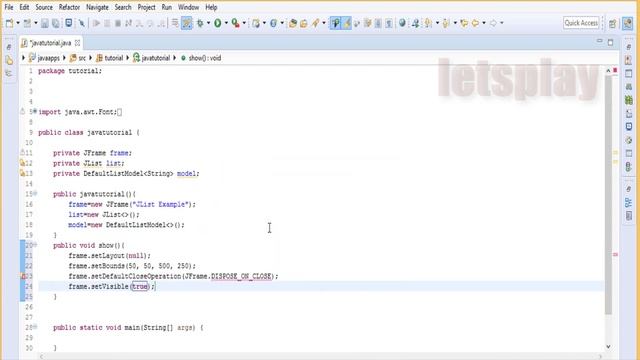Click the editor vertical scrollbar thumb
This screenshot has width=640, height=360.
(608, 195)
